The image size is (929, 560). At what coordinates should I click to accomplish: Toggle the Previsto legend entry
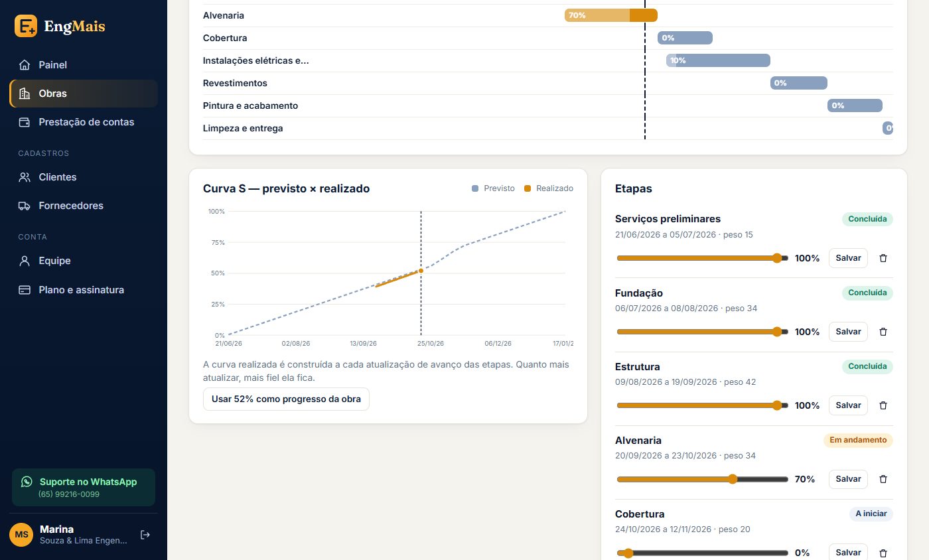(493, 188)
